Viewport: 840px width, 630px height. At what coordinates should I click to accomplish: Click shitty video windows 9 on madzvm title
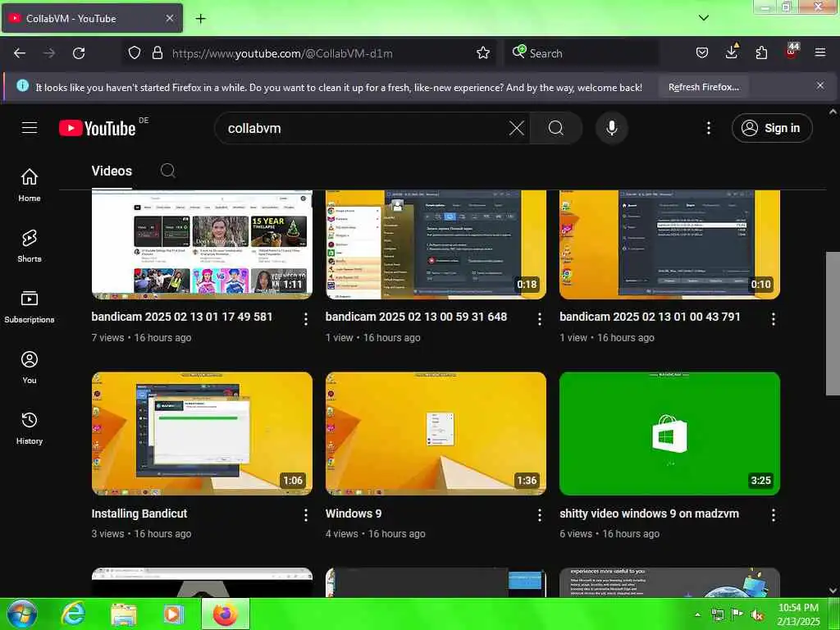(650, 514)
